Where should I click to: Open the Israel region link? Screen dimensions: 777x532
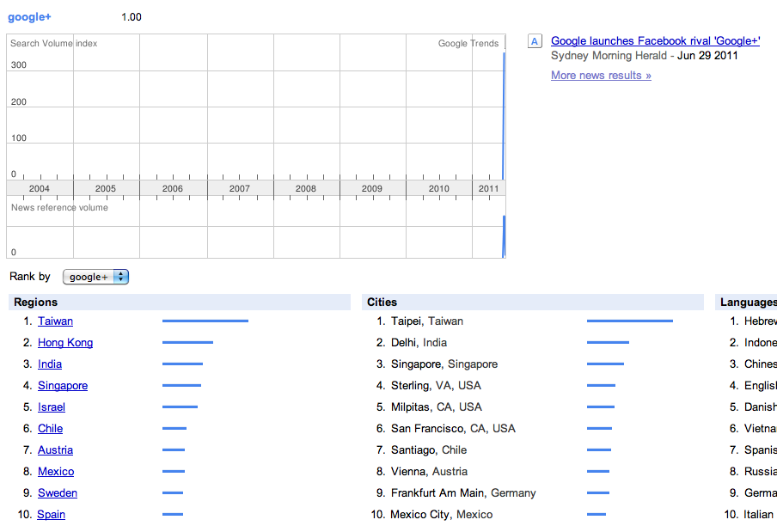(x=52, y=407)
